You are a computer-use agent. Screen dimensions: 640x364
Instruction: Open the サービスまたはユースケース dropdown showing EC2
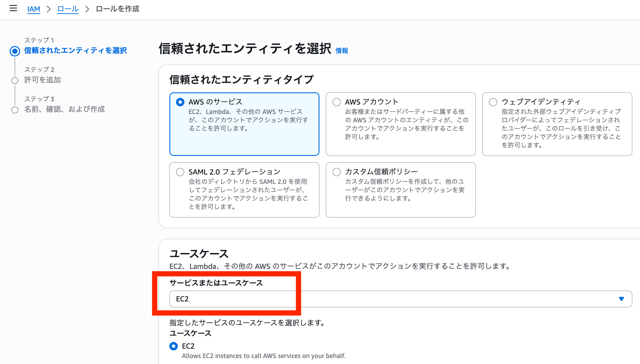(x=401, y=299)
